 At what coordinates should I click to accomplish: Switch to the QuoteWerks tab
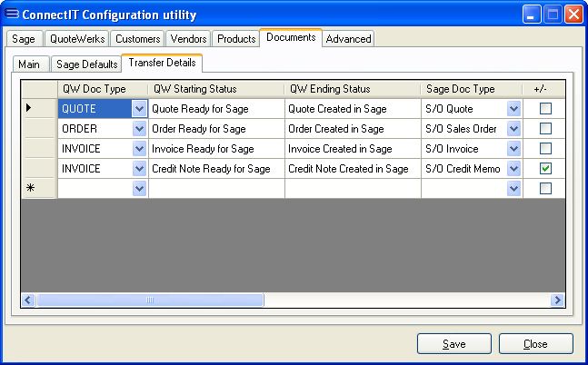[x=77, y=39]
